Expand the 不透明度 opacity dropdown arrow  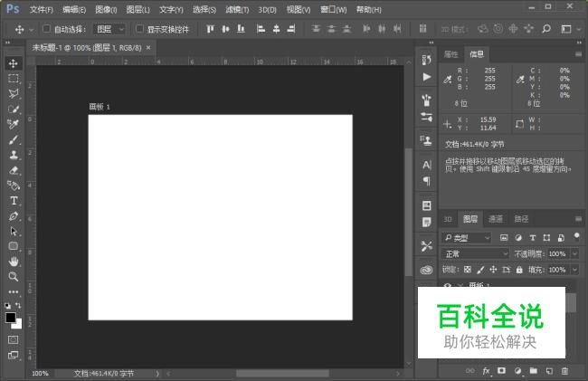(574, 253)
